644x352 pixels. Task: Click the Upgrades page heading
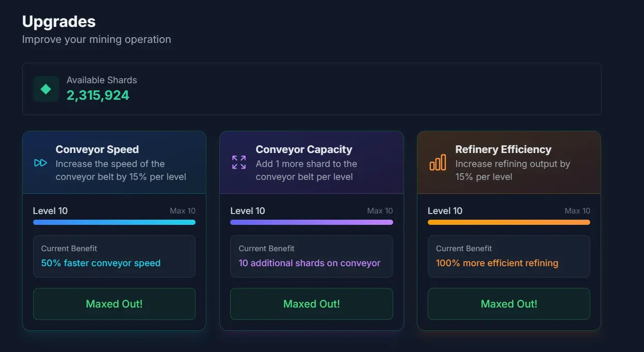pos(59,21)
